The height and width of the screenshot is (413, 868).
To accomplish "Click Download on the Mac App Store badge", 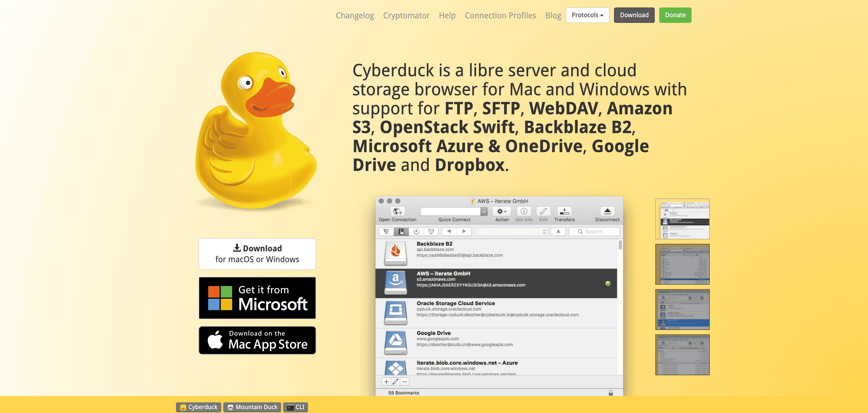I will tap(257, 341).
